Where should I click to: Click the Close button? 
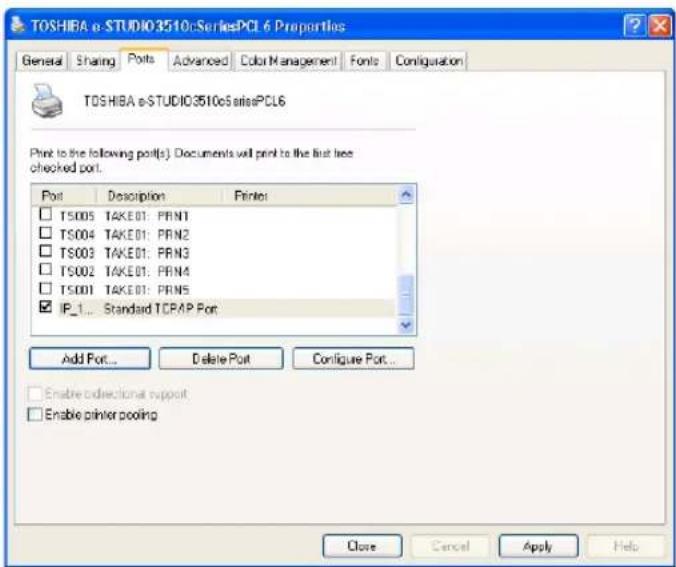pyautogui.click(x=362, y=546)
